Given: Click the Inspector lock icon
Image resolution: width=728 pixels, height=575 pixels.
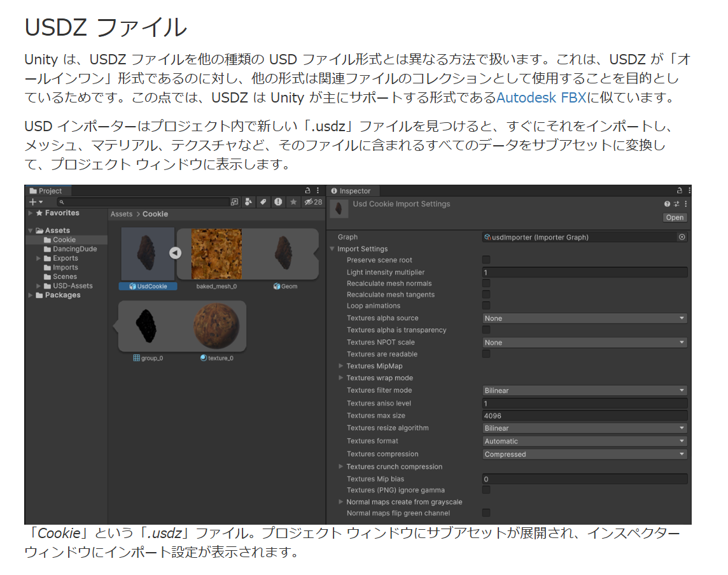Looking at the screenshot, I should (678, 190).
